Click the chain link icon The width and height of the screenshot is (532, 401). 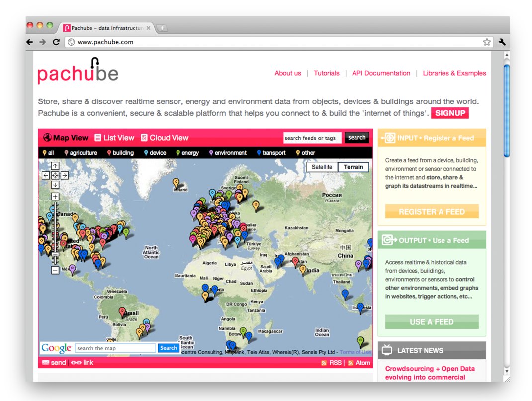coord(76,363)
